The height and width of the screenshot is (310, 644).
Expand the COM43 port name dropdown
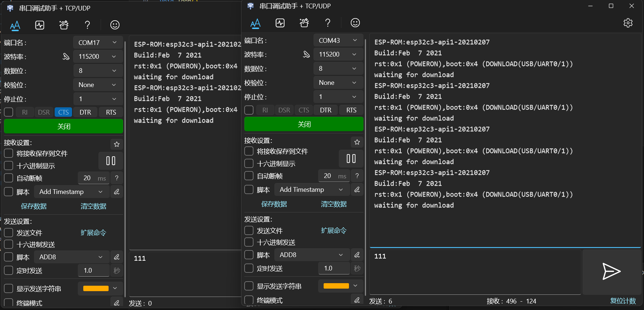point(338,40)
